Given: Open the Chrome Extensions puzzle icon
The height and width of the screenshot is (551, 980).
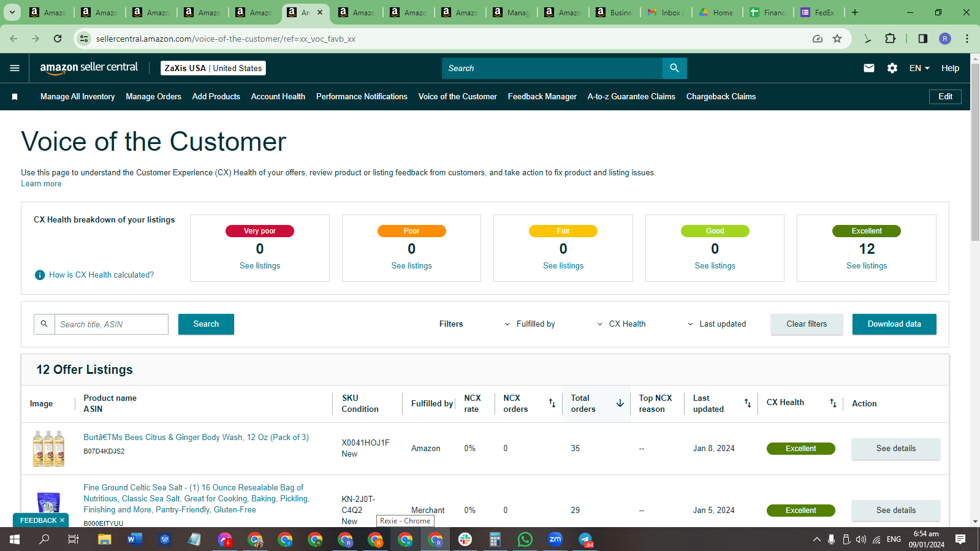Looking at the screenshot, I should click(x=890, y=39).
